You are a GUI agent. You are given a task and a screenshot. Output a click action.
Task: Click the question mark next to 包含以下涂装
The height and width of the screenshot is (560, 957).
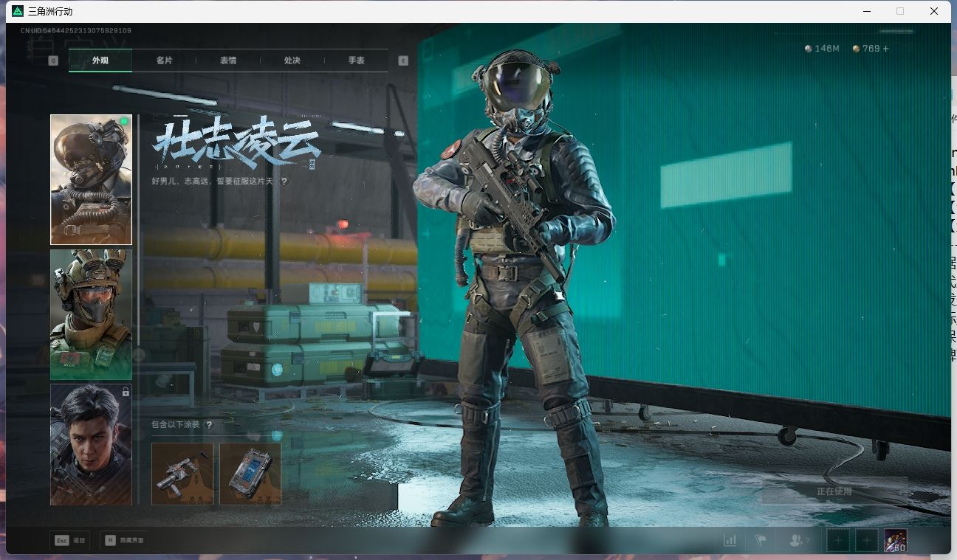coord(210,425)
